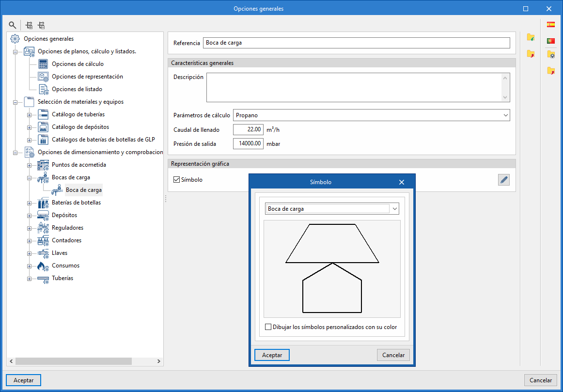The height and width of the screenshot is (392, 563).
Task: Maximize the Opciones generales window
Action: [x=526, y=9]
